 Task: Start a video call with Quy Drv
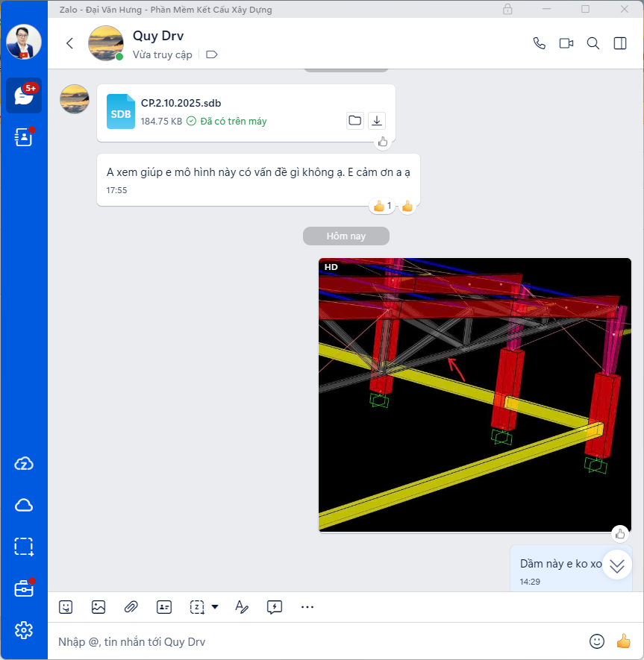coord(566,43)
